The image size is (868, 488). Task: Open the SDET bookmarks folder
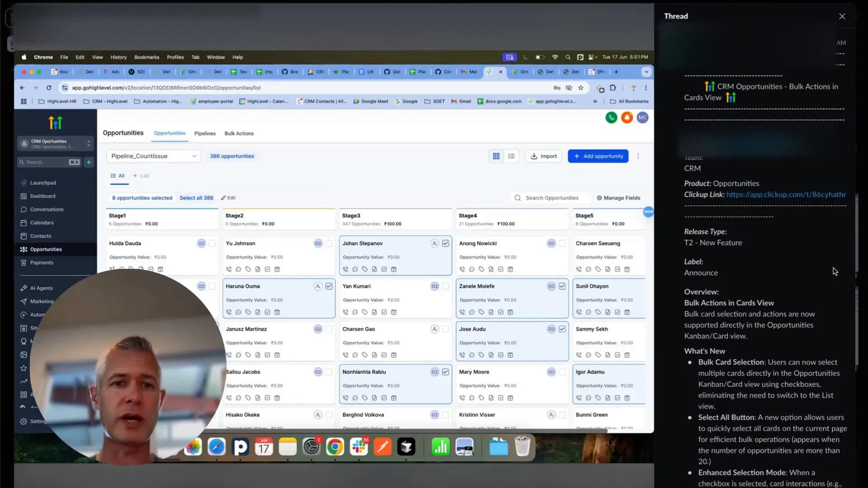434,102
